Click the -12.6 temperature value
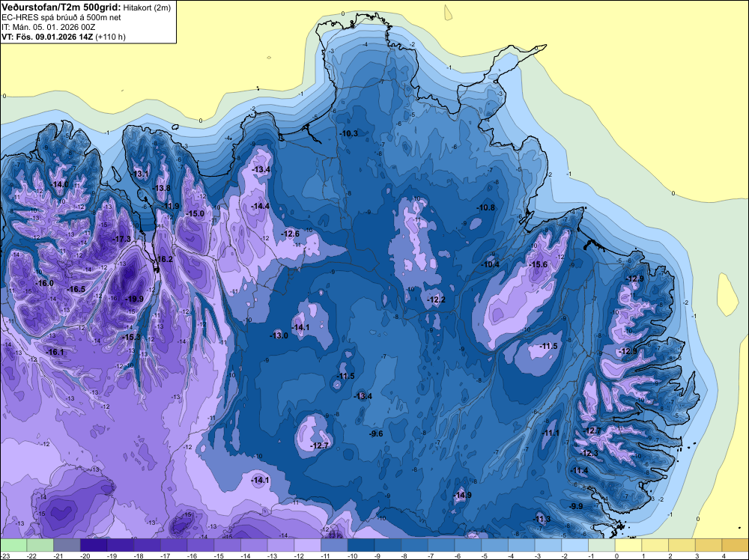 291,234
